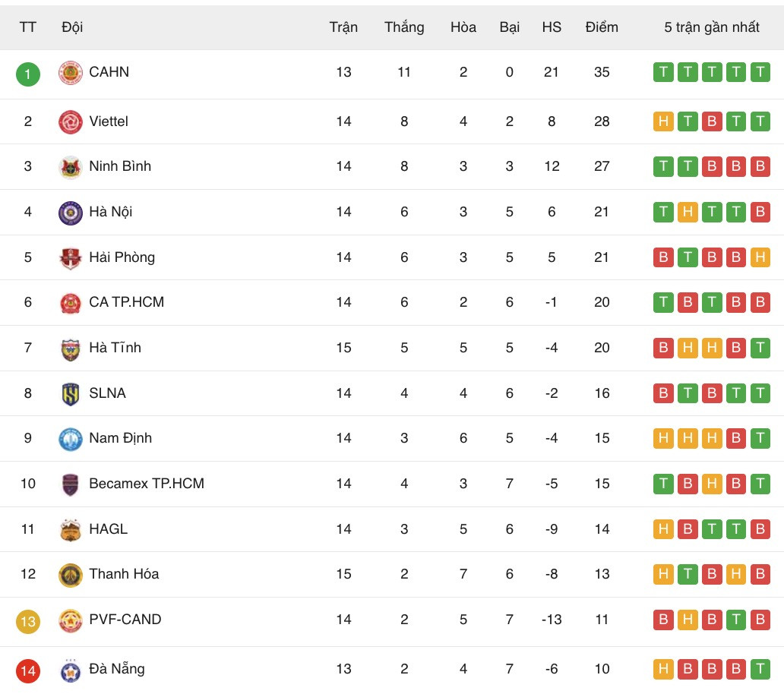Viewport: 784px width, 694px height.
Task: Click the HAGL team emblem
Action: click(x=71, y=530)
